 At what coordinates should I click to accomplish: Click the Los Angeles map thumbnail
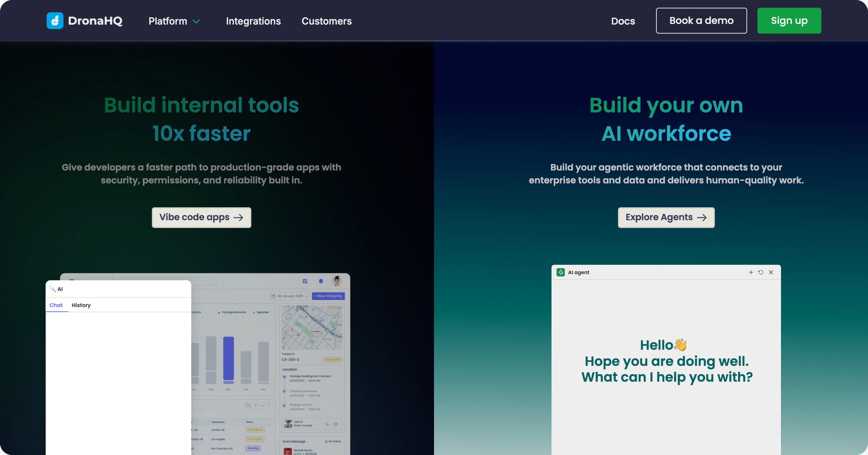(x=312, y=328)
